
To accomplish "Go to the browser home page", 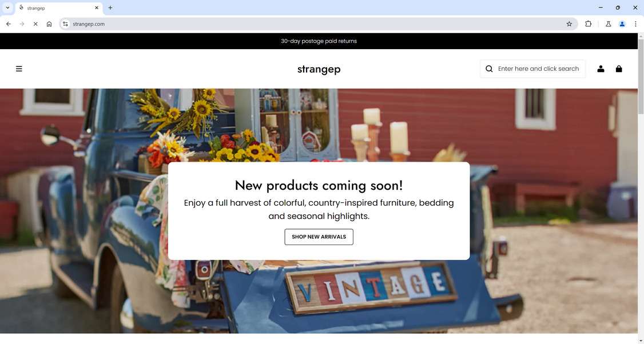I will tap(49, 24).
